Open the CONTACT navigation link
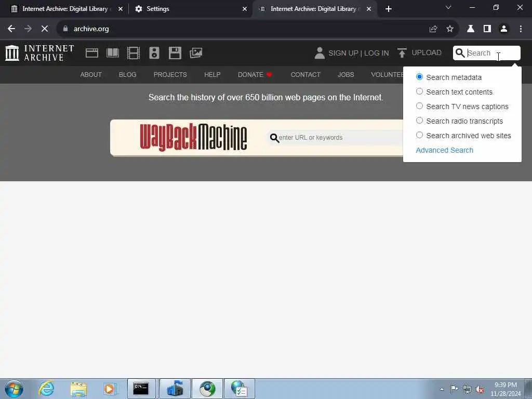This screenshot has width=532, height=399. 305,75
